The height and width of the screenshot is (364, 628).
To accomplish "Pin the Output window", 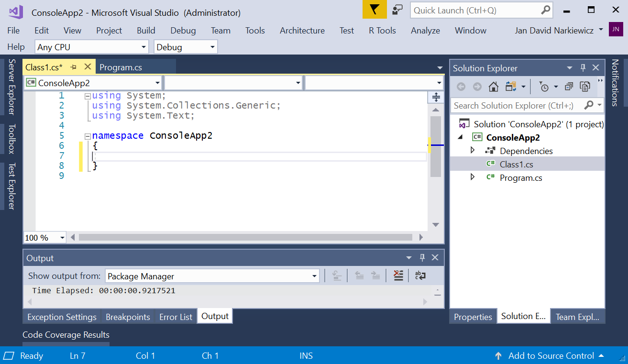I will pos(422,257).
